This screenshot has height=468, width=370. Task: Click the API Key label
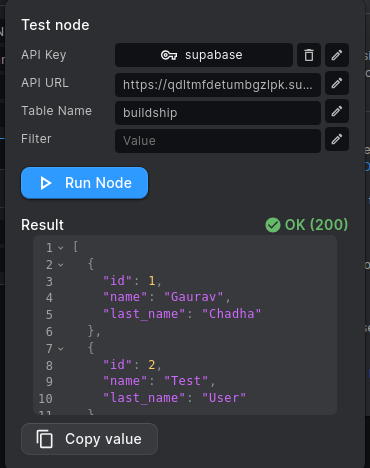[x=44, y=55]
